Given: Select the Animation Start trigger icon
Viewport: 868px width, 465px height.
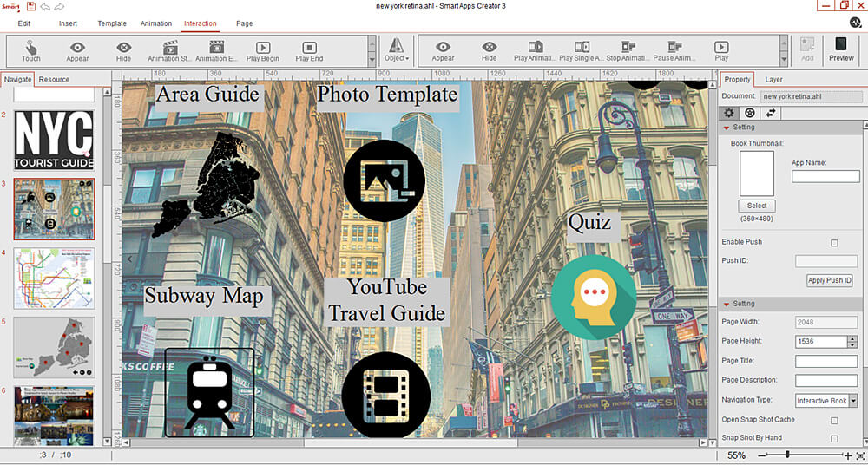Looking at the screenshot, I should (x=170, y=48).
